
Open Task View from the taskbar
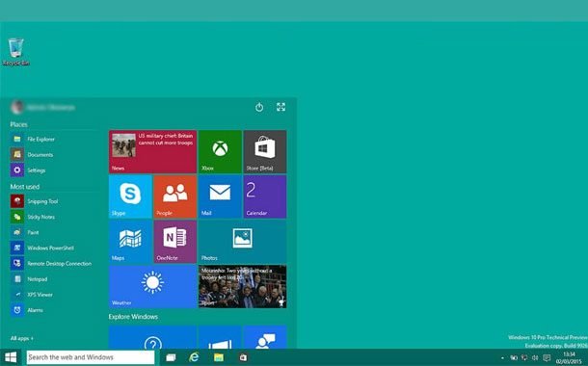(171, 357)
